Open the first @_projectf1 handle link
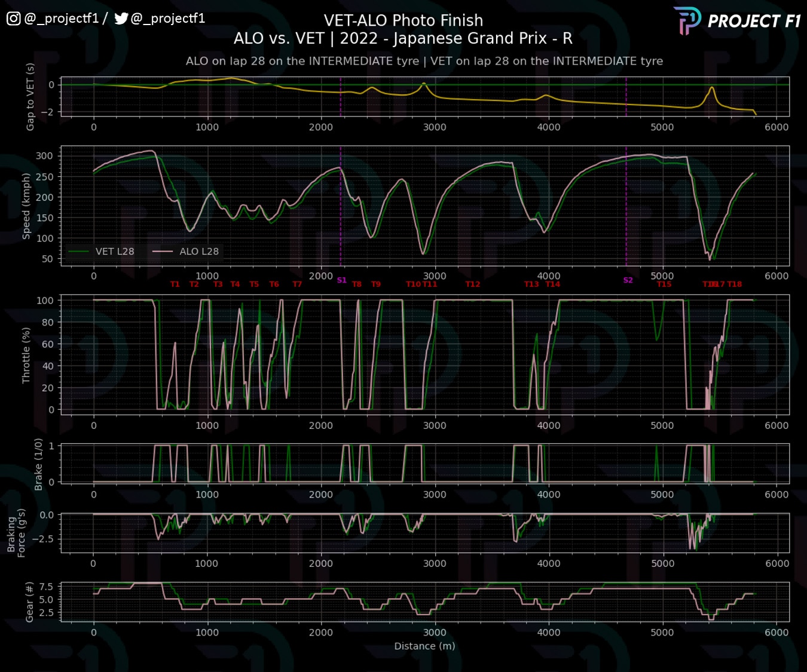Image resolution: width=807 pixels, height=672 pixels. 62,18
